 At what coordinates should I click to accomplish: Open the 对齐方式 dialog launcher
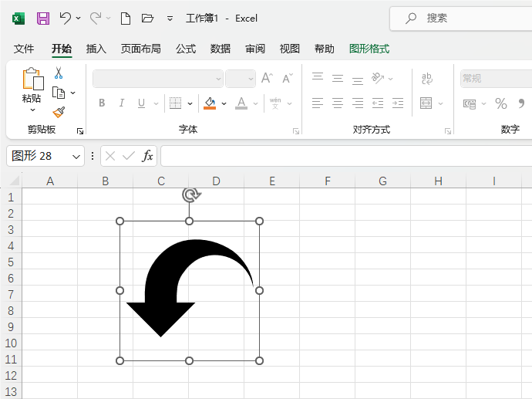click(448, 131)
